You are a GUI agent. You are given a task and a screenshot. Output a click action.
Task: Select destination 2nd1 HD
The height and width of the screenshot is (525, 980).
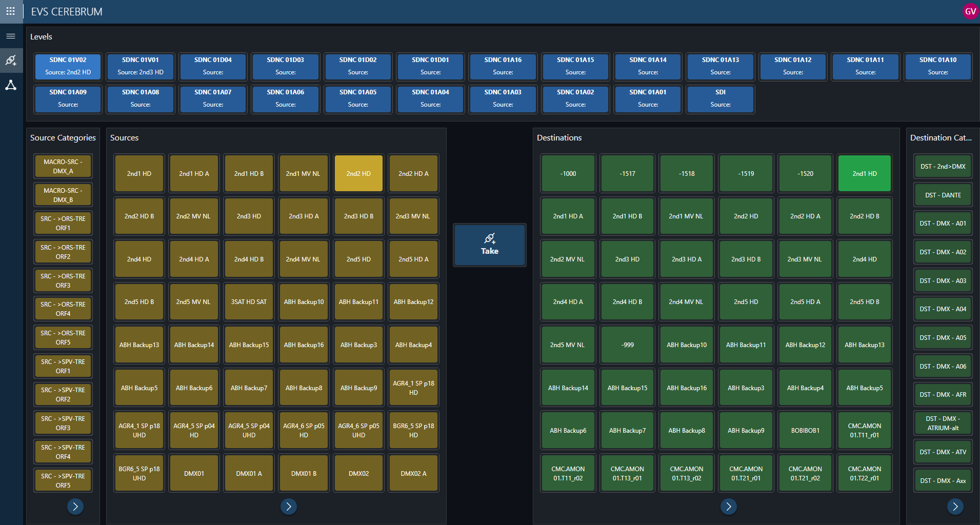click(x=865, y=173)
